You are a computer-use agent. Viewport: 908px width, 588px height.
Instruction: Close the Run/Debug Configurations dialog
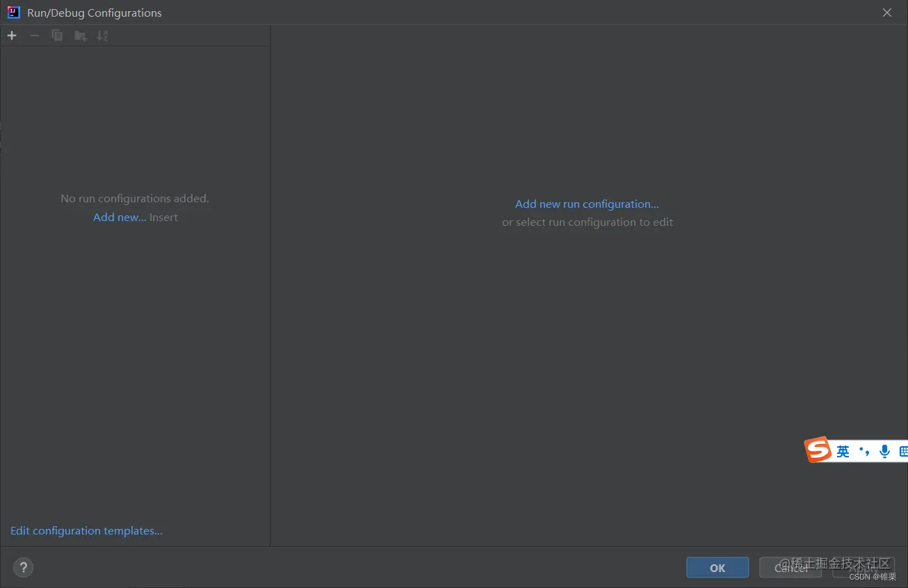coord(887,13)
